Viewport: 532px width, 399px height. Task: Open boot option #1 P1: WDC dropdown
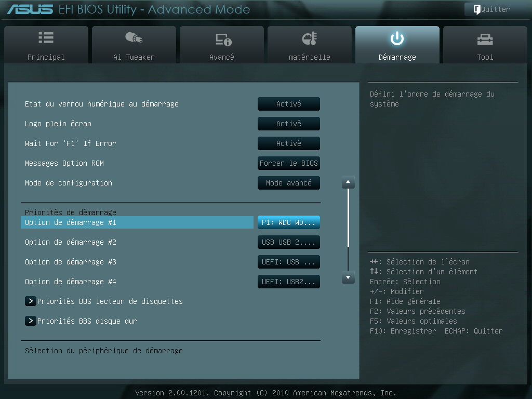(289, 222)
